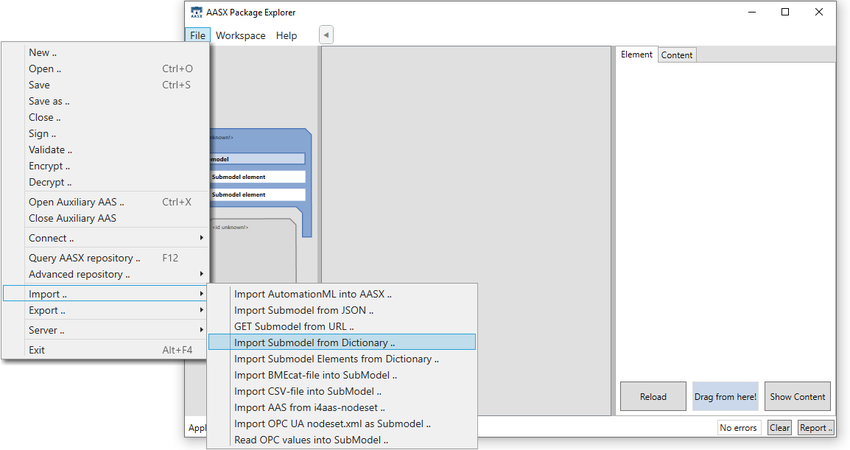The height and width of the screenshot is (450, 850).
Task: Choose New .. from File menu
Action: click(x=106, y=53)
